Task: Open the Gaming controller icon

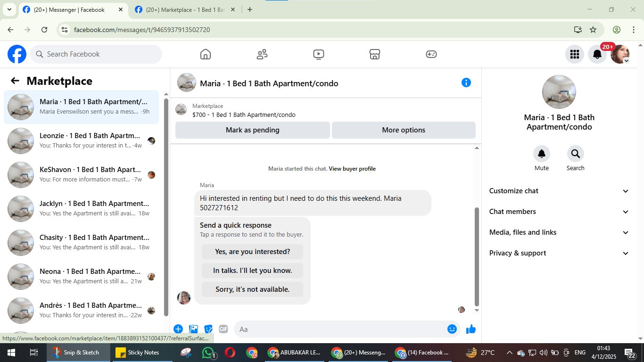Action: [x=431, y=54]
